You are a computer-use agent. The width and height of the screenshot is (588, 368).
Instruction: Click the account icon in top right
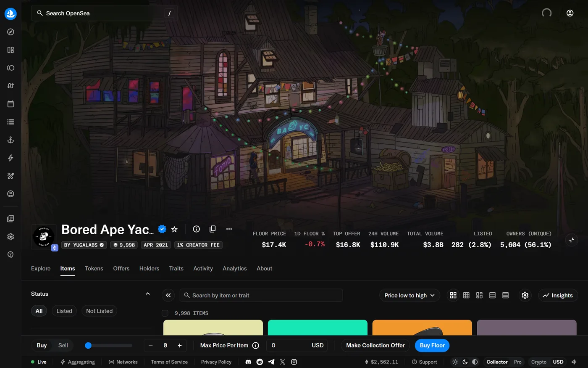(570, 13)
